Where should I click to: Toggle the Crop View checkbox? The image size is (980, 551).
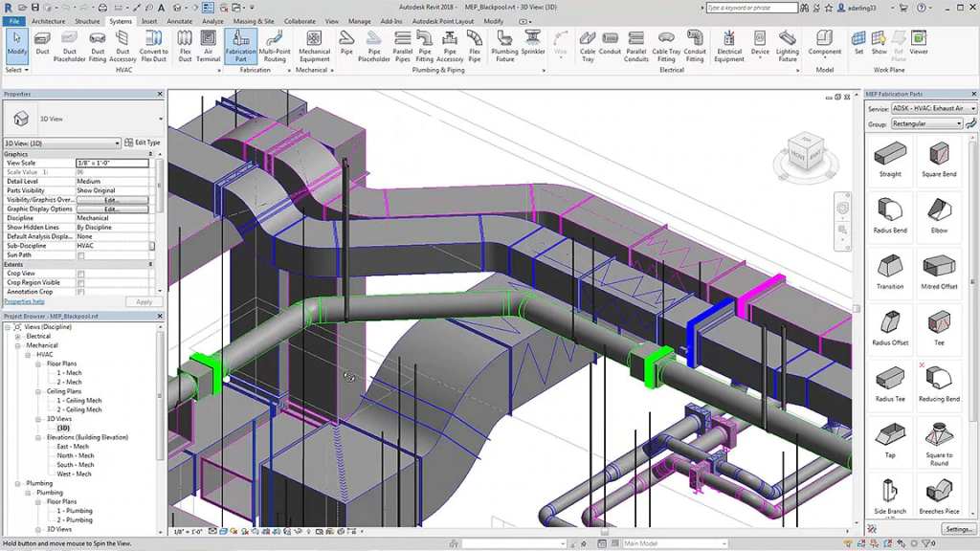(81, 274)
